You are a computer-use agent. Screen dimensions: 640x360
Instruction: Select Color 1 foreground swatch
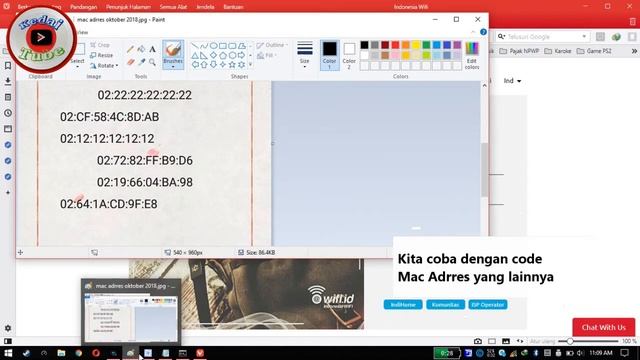(329, 55)
